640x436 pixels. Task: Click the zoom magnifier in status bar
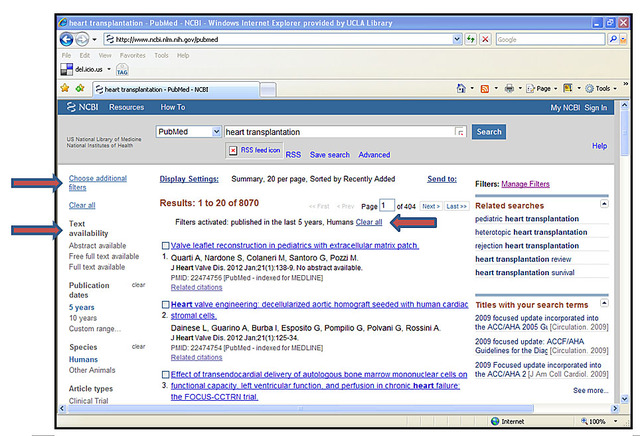coord(584,421)
